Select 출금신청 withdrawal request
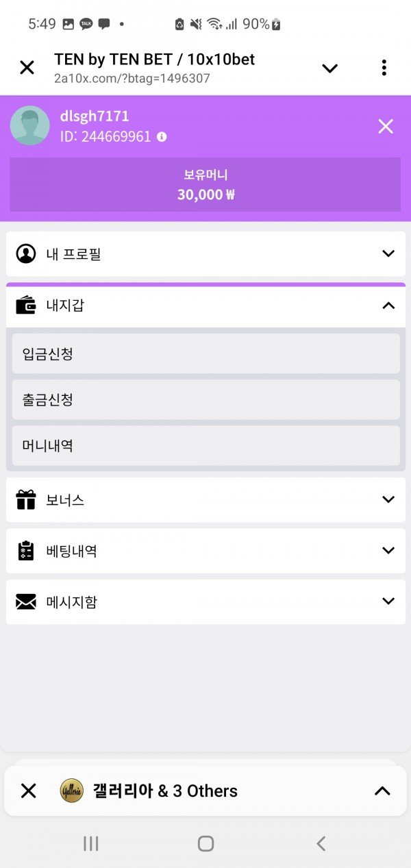 206,399
